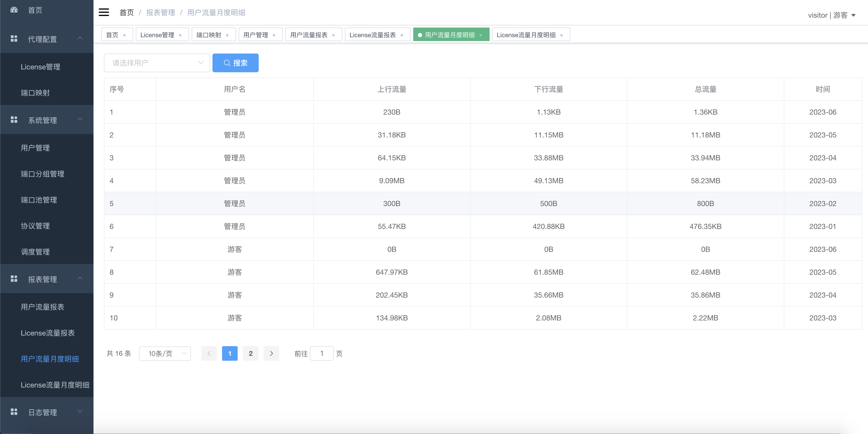
Task: Click the grid icon beside 代理配置
Action: click(14, 39)
